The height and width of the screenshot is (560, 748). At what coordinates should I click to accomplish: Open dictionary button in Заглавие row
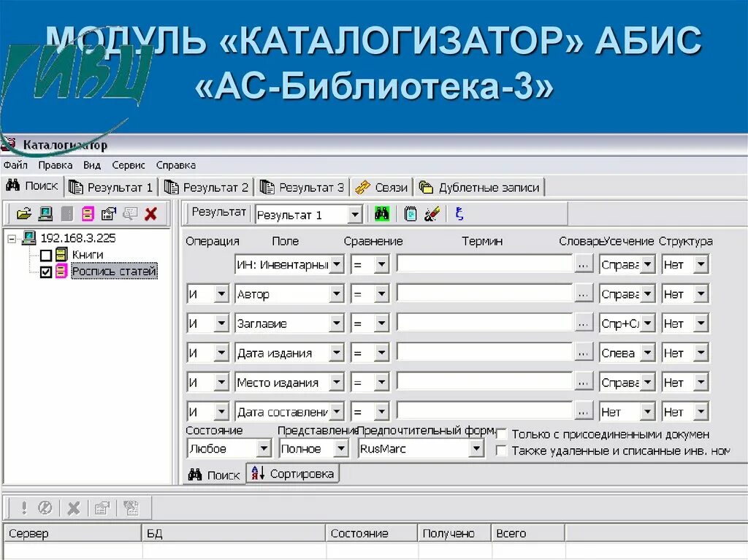click(x=583, y=323)
